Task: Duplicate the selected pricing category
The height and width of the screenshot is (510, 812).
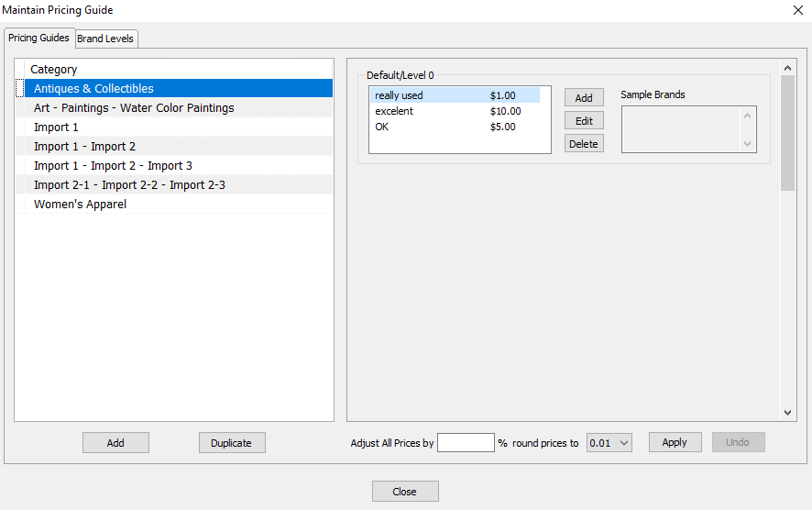Action: point(232,443)
